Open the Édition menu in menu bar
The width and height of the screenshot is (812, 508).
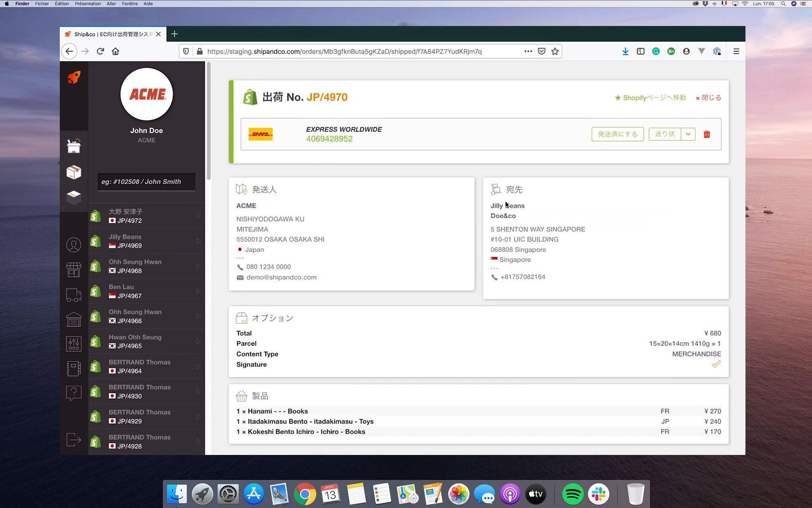click(62, 4)
